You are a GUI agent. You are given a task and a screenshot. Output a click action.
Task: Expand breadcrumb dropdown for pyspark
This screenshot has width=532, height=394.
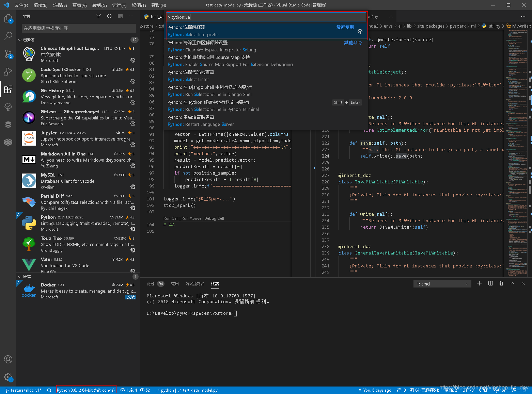pyautogui.click(x=458, y=26)
